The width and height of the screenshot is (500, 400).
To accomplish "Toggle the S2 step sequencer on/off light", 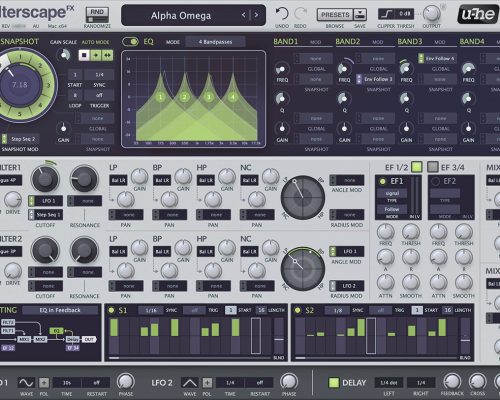I will click(298, 310).
